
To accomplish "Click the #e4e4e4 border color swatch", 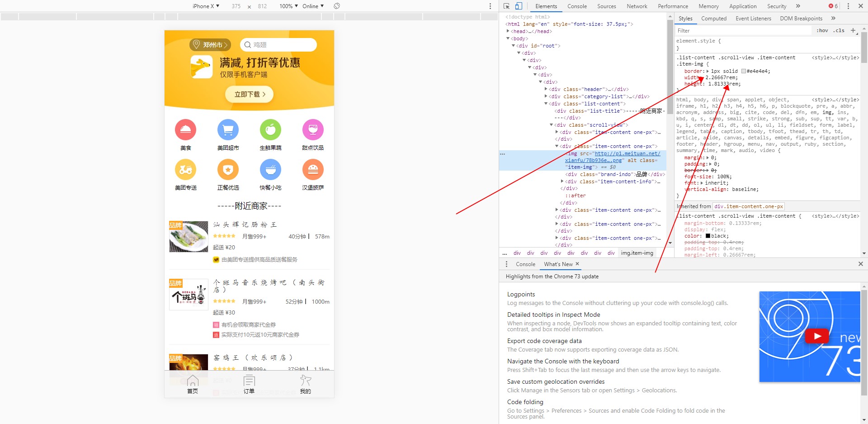I will pyautogui.click(x=744, y=71).
